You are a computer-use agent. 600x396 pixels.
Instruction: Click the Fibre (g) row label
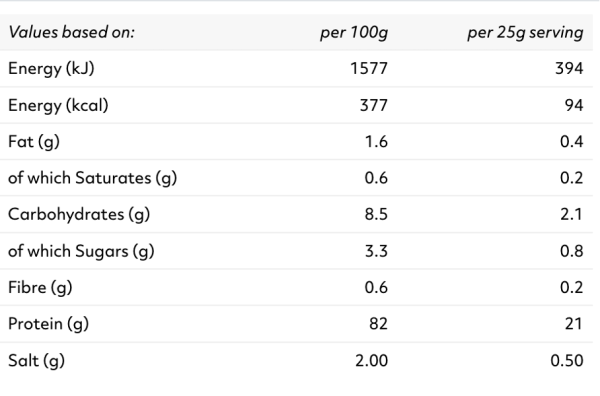tap(40, 287)
